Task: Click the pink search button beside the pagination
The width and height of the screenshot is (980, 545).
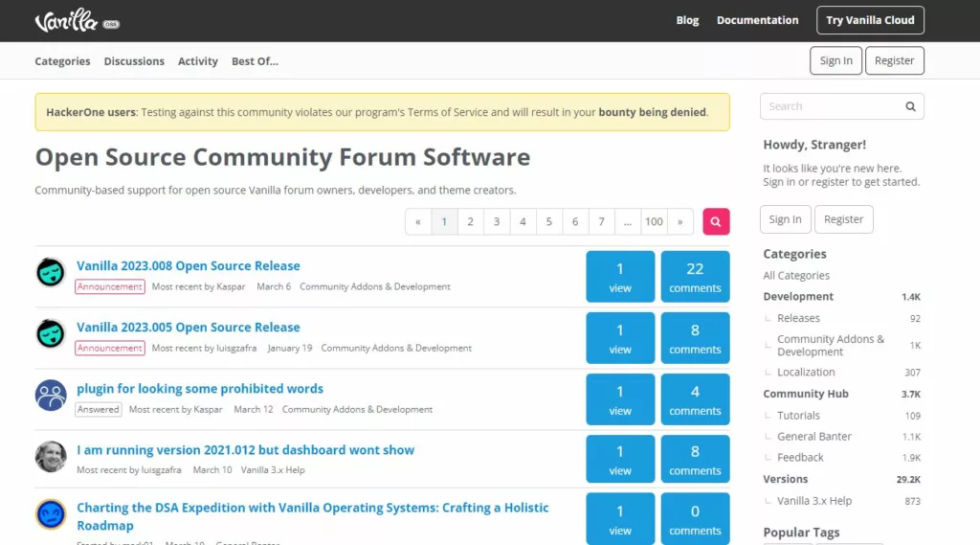Action: pos(716,221)
